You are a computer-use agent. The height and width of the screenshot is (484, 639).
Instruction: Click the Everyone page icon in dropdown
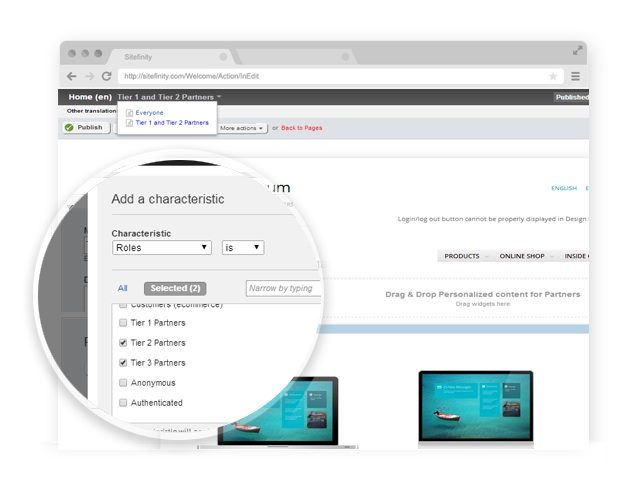pos(129,113)
